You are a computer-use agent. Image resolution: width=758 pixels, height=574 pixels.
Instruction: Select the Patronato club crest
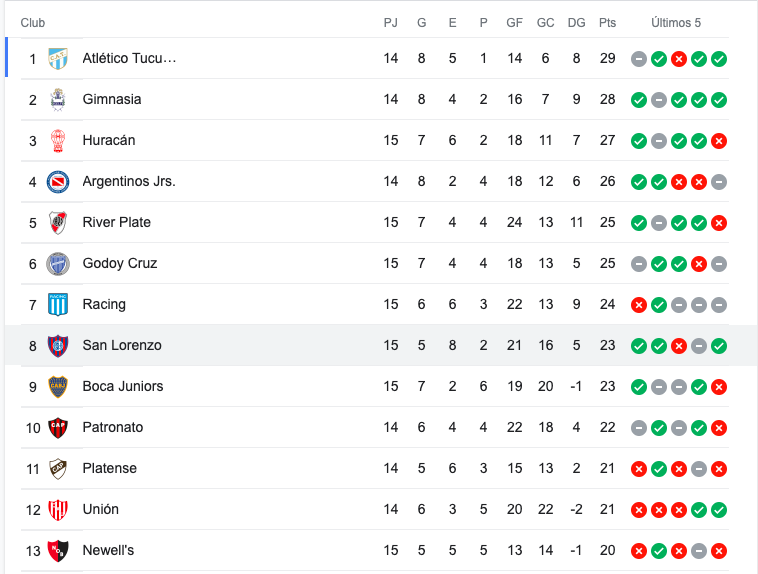[x=58, y=428]
